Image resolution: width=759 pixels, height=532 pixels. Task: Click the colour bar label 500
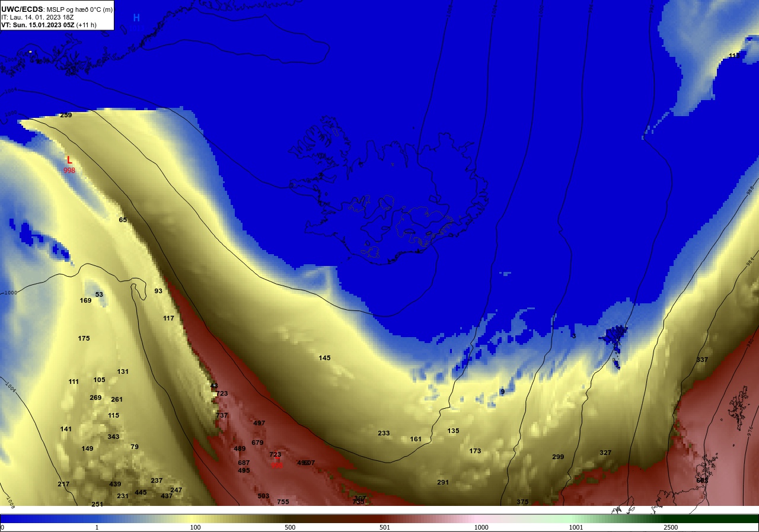[x=290, y=527]
